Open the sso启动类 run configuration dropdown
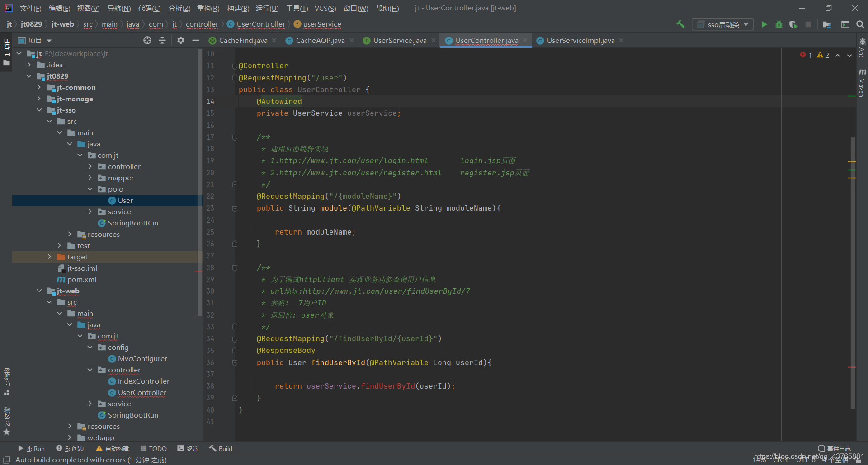The image size is (868, 465). click(x=722, y=24)
